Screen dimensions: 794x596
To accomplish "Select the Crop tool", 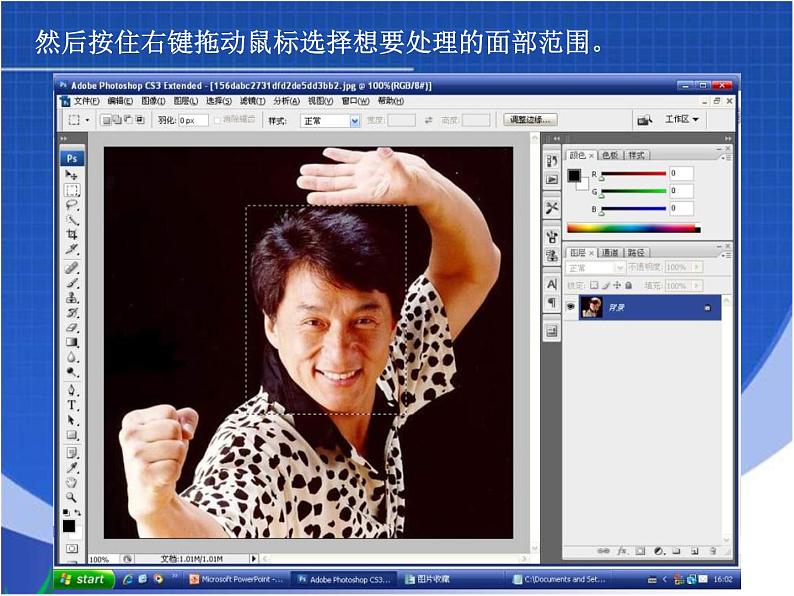I will pyautogui.click(x=72, y=234).
